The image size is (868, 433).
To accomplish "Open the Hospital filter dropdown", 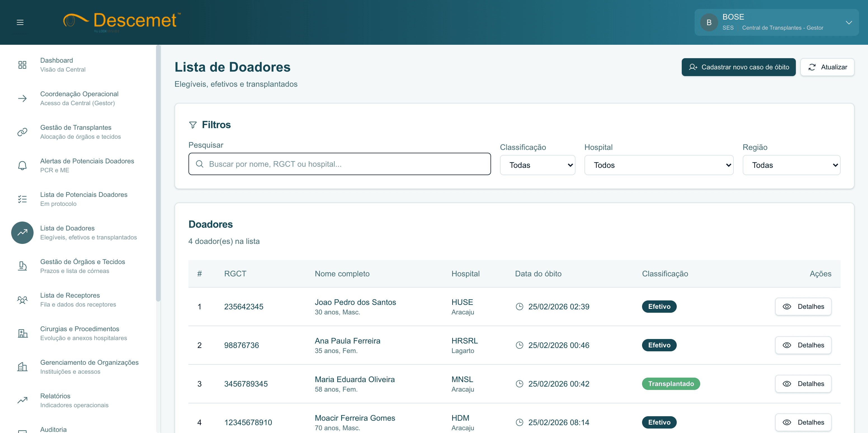I will pyautogui.click(x=659, y=165).
